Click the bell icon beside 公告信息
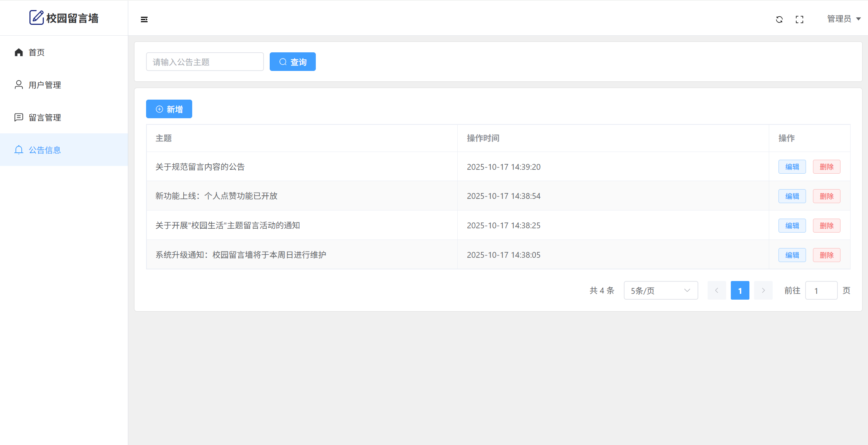868x445 pixels. (x=19, y=150)
